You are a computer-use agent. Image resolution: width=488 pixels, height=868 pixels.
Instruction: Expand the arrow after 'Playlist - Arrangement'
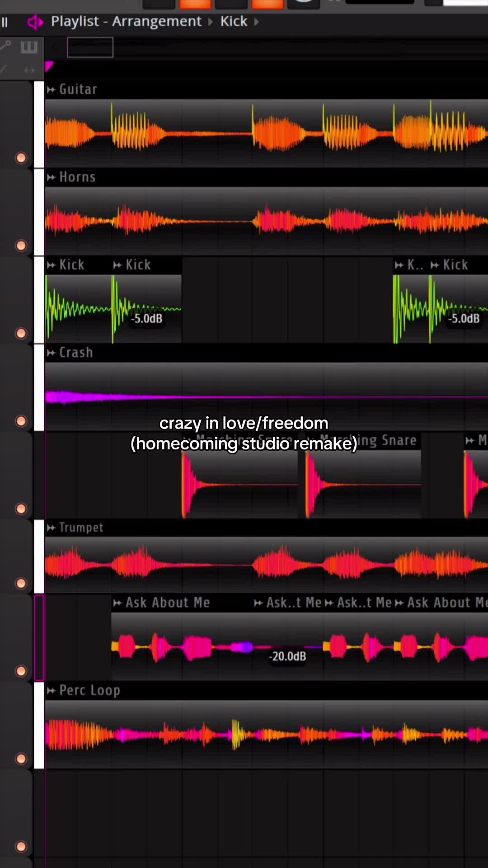pos(210,22)
